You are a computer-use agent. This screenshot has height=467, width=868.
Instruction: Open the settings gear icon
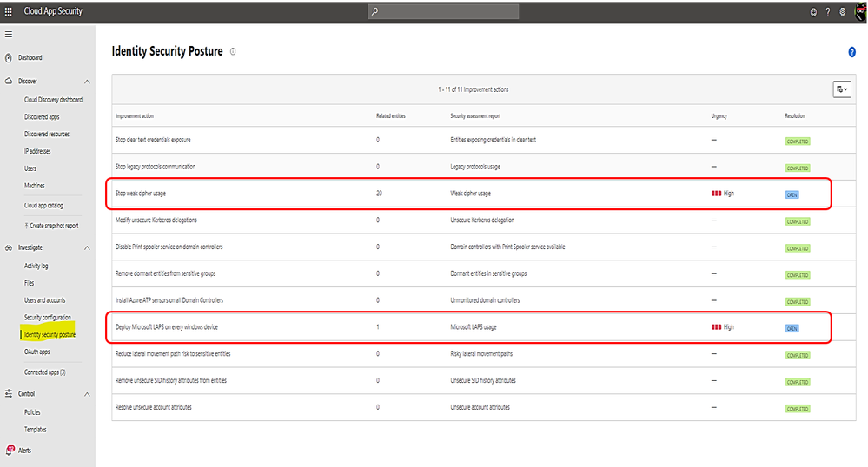(x=843, y=11)
